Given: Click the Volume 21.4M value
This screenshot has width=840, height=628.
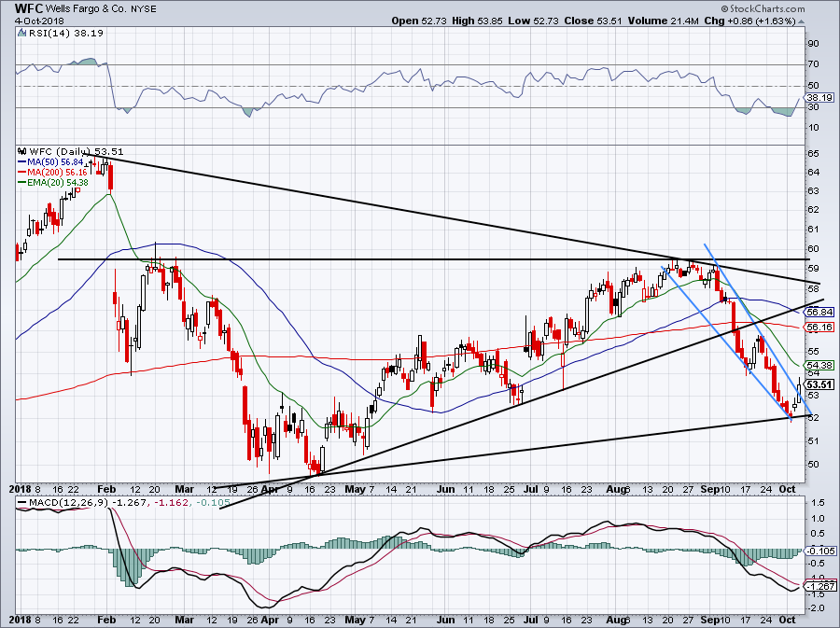Looking at the screenshot, I should (664, 21).
